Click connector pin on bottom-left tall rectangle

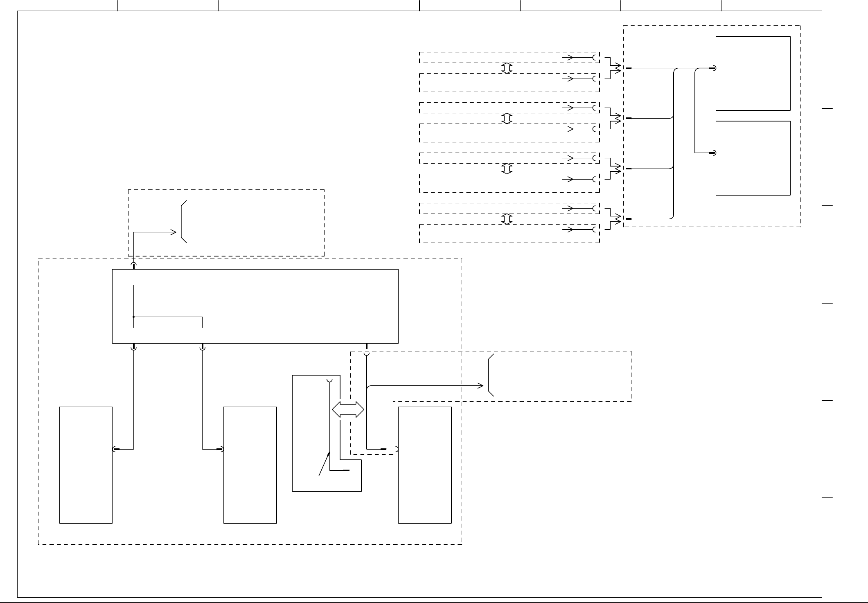[x=115, y=449]
